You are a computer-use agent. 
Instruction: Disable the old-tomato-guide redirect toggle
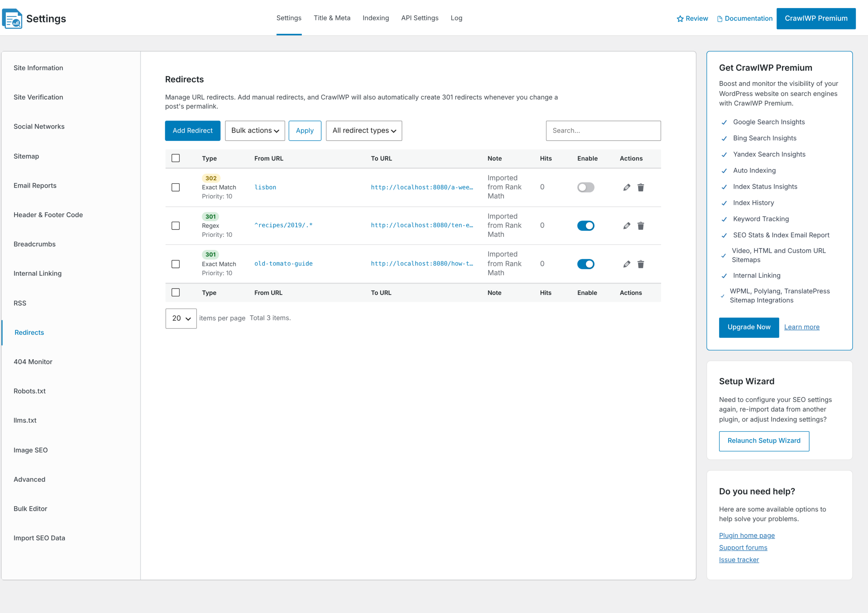[x=585, y=264]
